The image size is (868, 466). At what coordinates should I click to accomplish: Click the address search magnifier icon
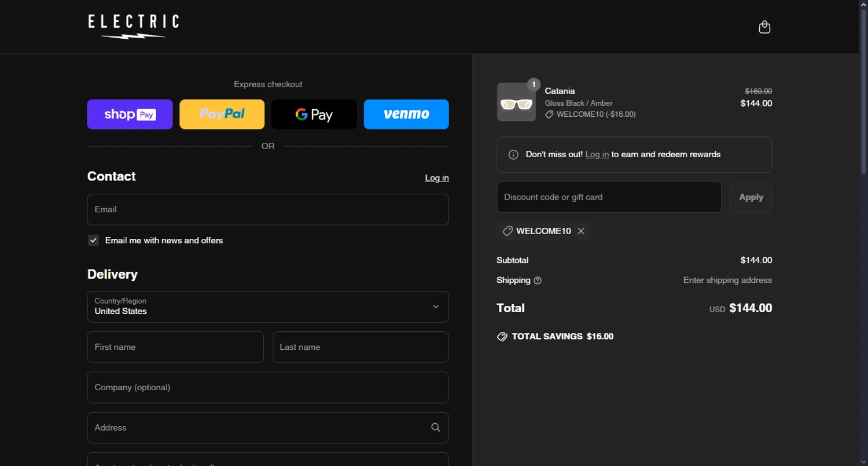[436, 428]
